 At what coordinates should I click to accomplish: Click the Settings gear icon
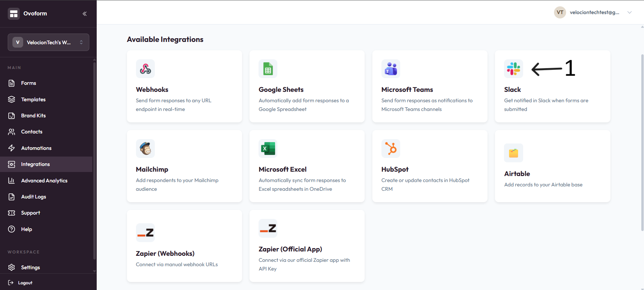tap(12, 268)
